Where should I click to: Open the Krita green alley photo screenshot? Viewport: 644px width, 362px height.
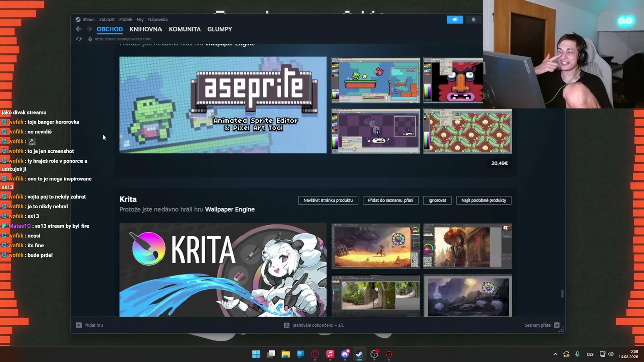[376, 296]
